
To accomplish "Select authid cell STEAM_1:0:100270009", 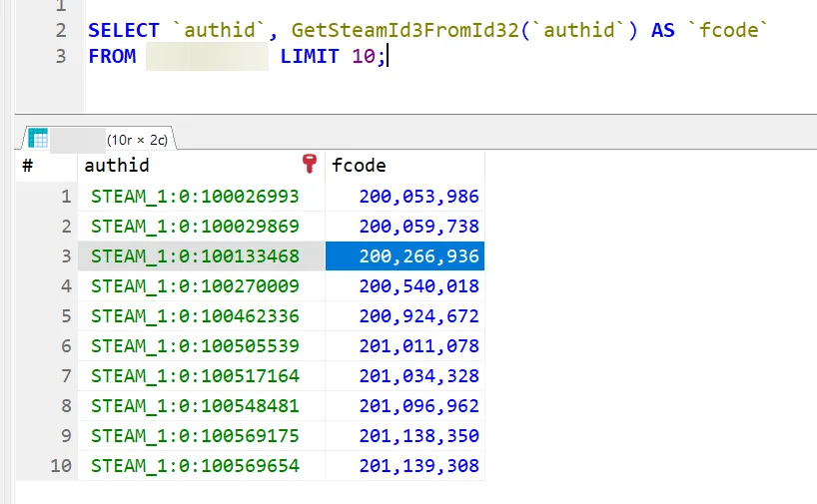I will point(195,286).
